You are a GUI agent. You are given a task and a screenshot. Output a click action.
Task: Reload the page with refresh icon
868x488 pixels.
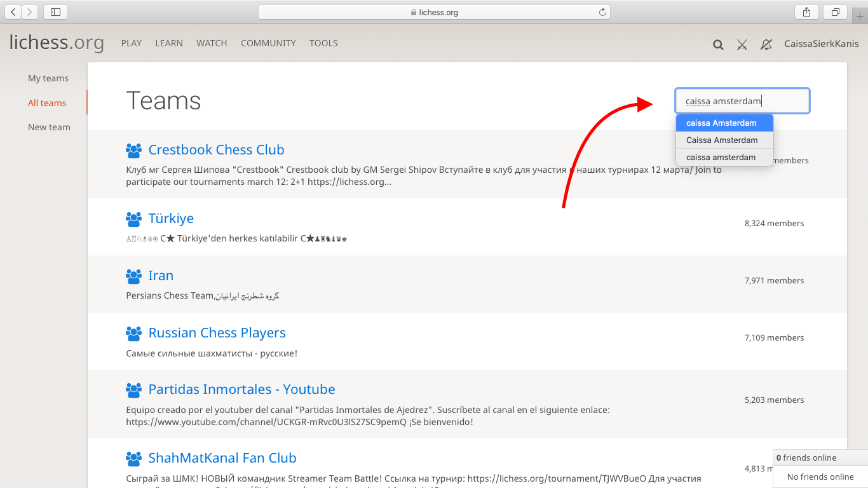[x=602, y=12]
